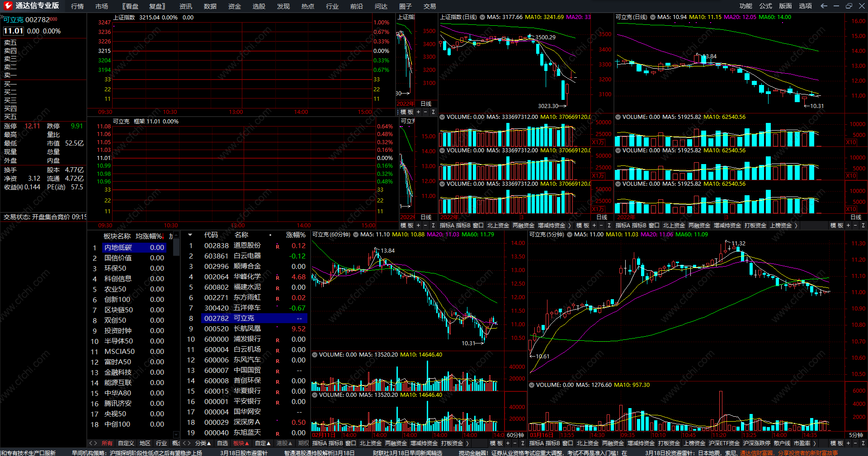Toggle 指标B in 5分钟 chart toolbar
This screenshot has height=456, width=868.
[x=553, y=443]
